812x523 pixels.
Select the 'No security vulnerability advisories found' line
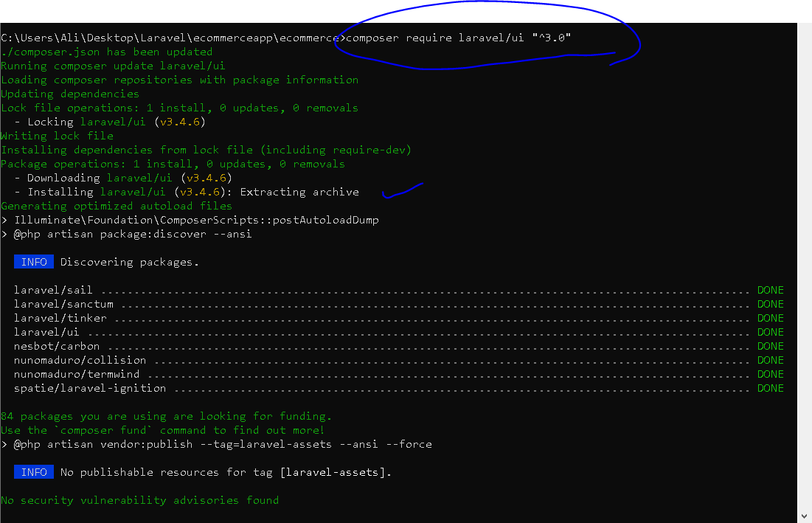[x=140, y=500]
